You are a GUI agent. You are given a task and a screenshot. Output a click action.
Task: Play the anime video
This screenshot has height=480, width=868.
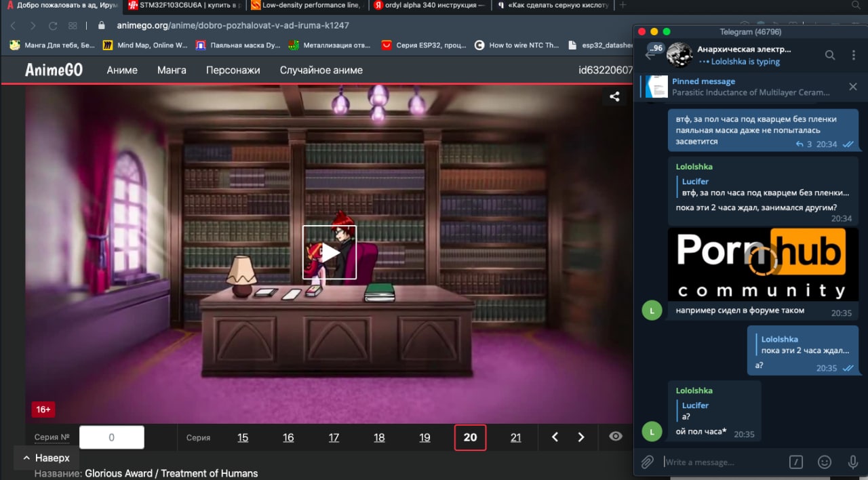(330, 252)
